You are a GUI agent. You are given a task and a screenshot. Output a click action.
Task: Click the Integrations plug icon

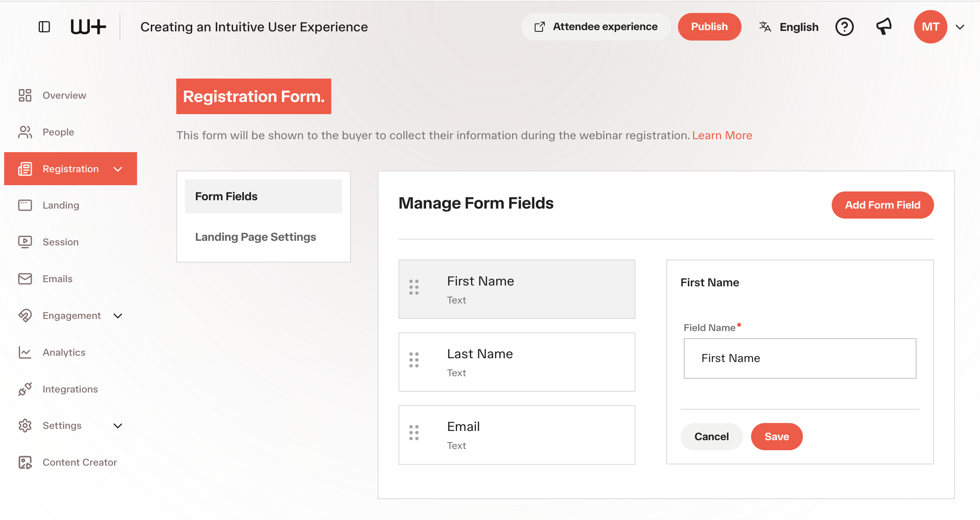[25, 389]
